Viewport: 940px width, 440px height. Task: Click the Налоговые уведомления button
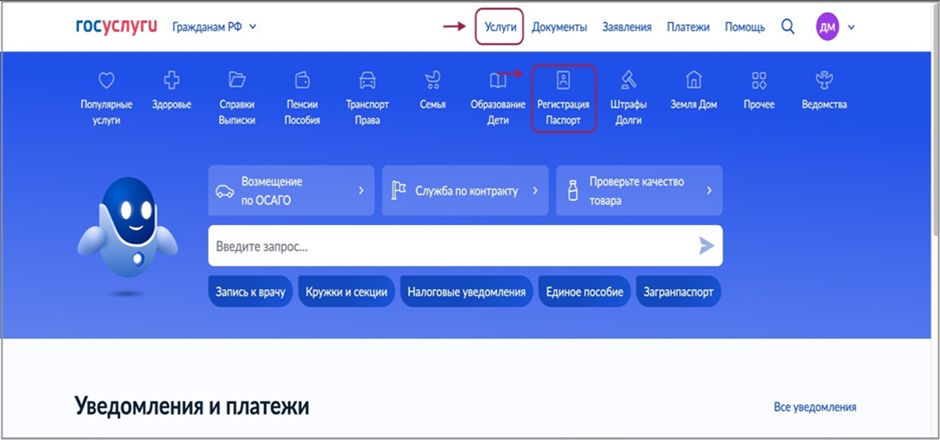(466, 292)
